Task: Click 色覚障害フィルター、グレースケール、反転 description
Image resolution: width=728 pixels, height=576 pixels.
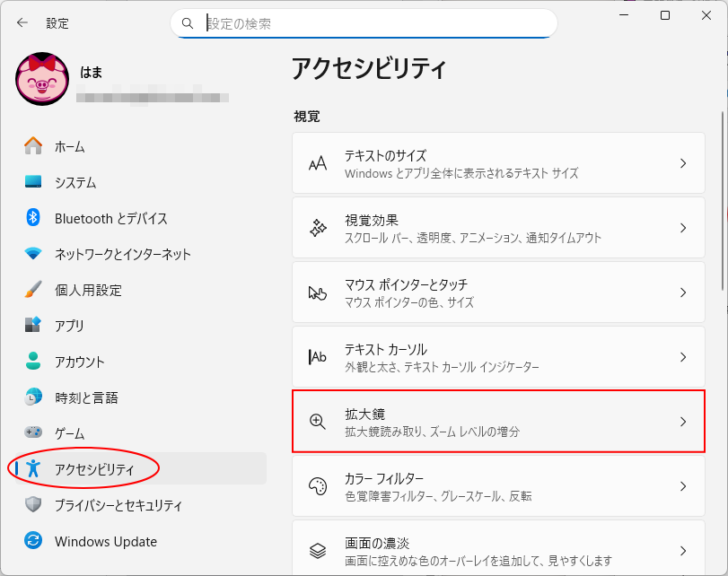Action: point(438,497)
